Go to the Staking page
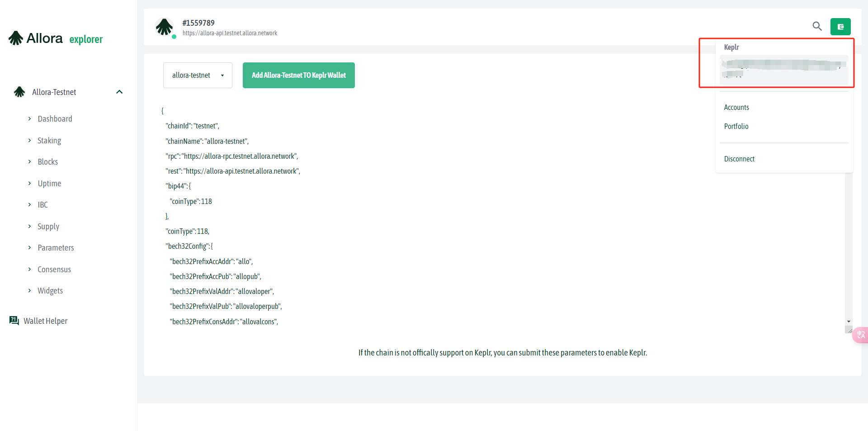The width and height of the screenshot is (868, 431). (x=49, y=140)
